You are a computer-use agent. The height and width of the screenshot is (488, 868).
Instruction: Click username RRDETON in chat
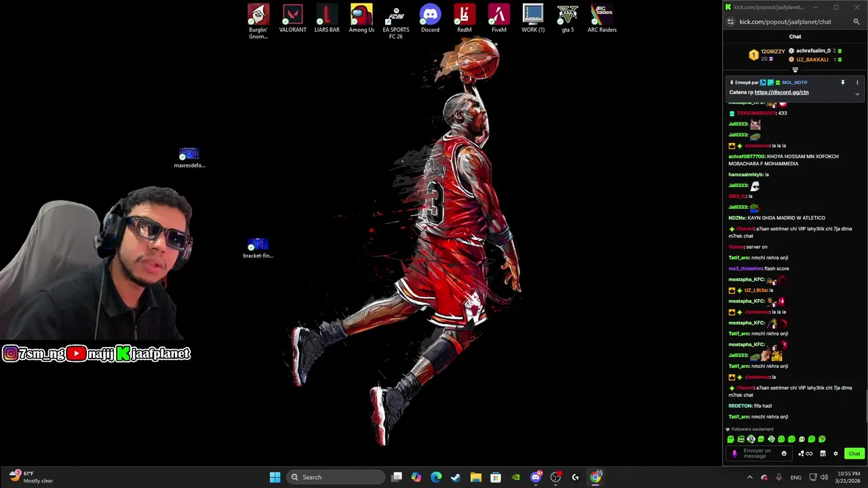pyautogui.click(x=740, y=406)
